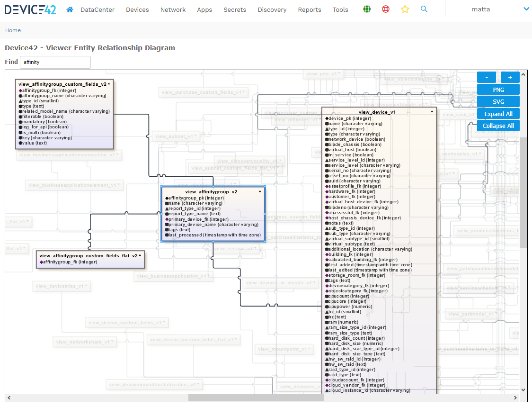
Task: Click the vertical scrollbar thumb
Action: [523, 192]
